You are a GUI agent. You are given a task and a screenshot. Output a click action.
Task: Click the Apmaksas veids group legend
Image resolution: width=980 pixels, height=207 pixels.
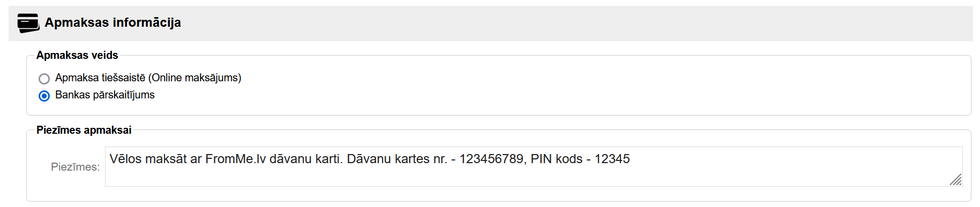click(x=77, y=55)
